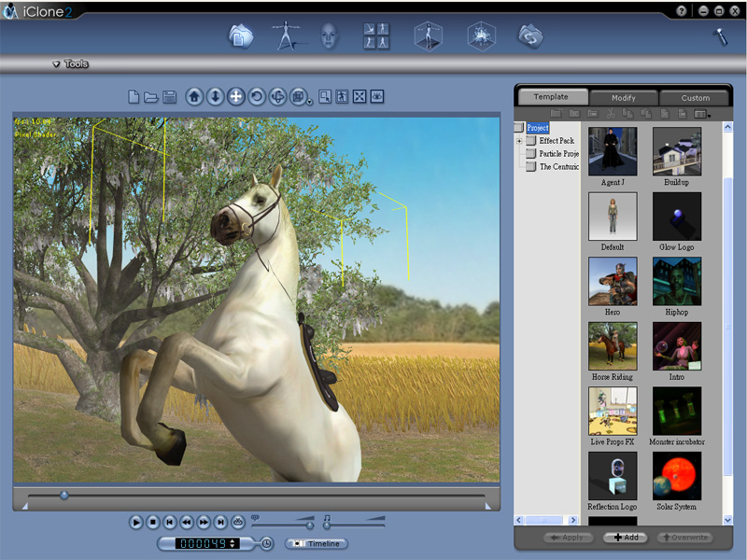Switch to the Modify tab
Viewport: 747px width, 560px height.
(623, 97)
